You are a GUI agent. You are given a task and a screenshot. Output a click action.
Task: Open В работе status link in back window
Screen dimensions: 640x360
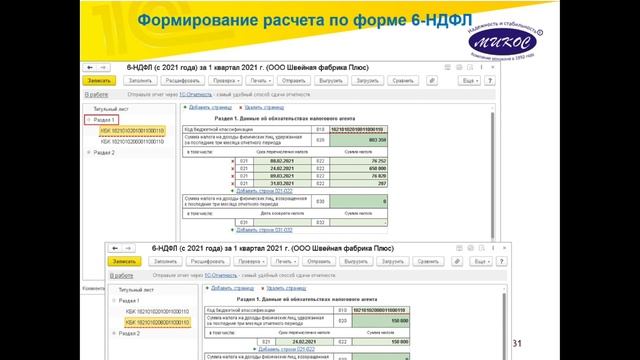coord(96,94)
